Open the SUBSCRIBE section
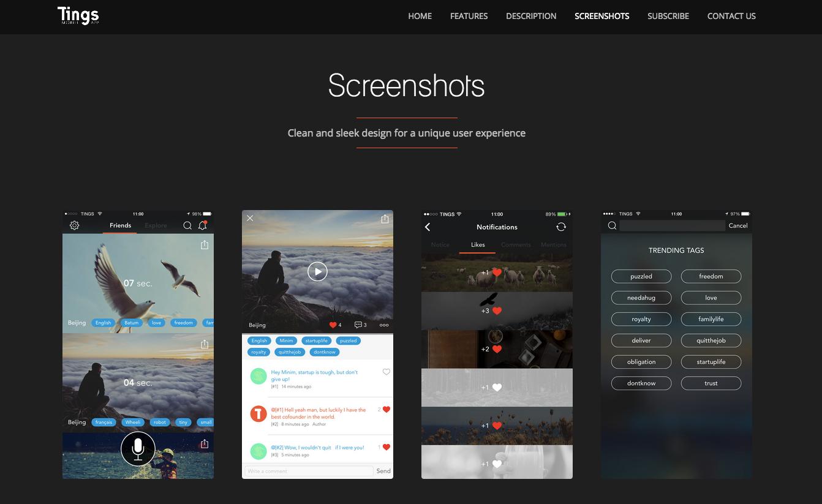Viewport: 822px width, 504px height. pos(668,16)
